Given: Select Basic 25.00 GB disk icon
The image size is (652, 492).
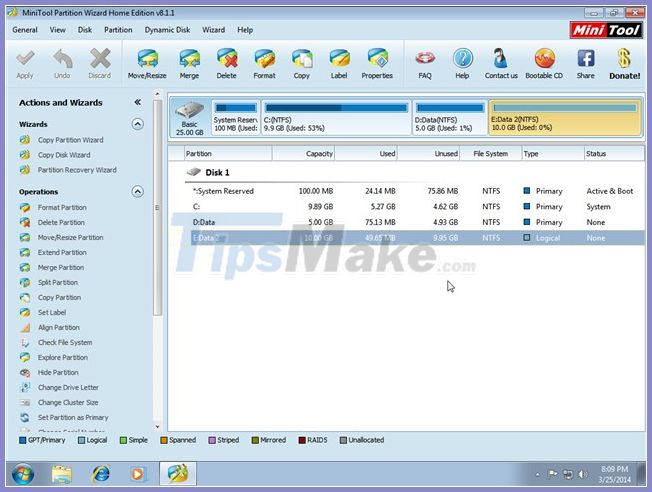Looking at the screenshot, I should click(190, 117).
